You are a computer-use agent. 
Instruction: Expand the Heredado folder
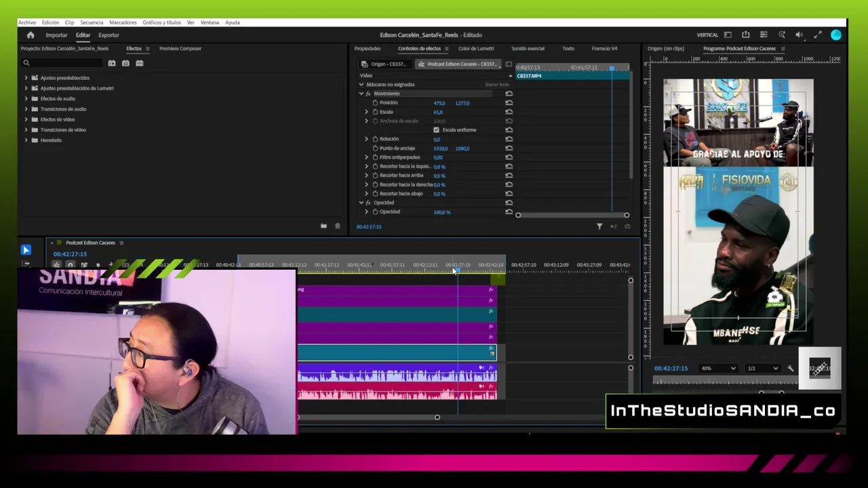[26, 140]
